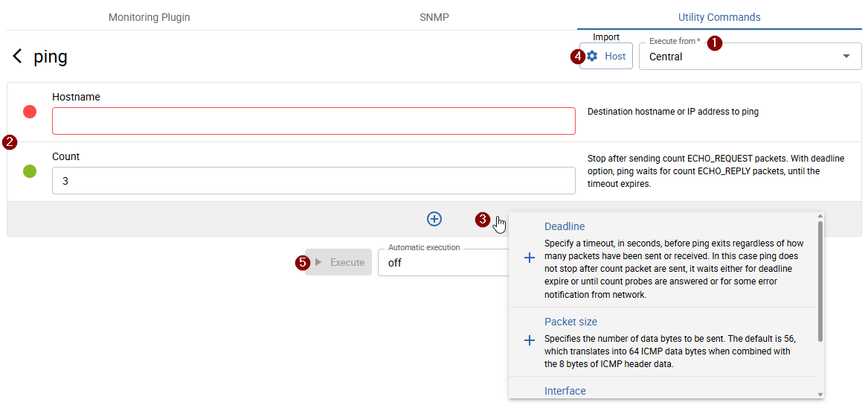Expand the Execute from dropdown arrow

click(x=846, y=57)
